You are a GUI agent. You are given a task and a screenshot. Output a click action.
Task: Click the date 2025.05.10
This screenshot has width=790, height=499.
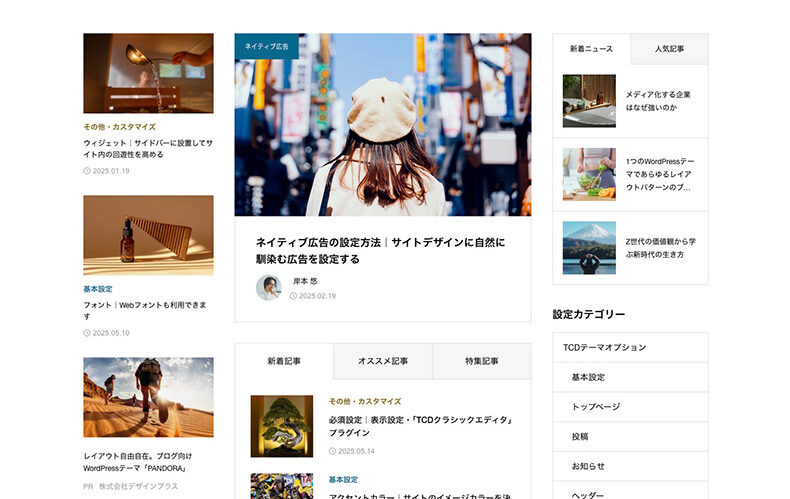tap(111, 333)
